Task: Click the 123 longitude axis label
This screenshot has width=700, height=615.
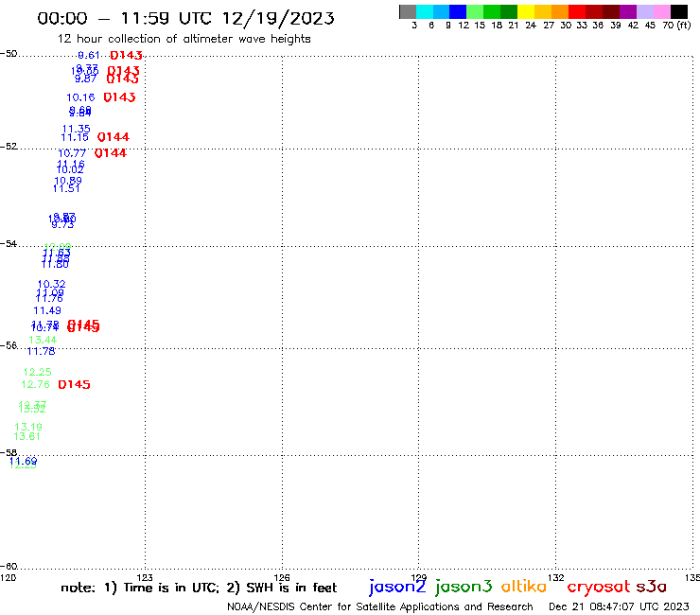Action: (x=145, y=578)
